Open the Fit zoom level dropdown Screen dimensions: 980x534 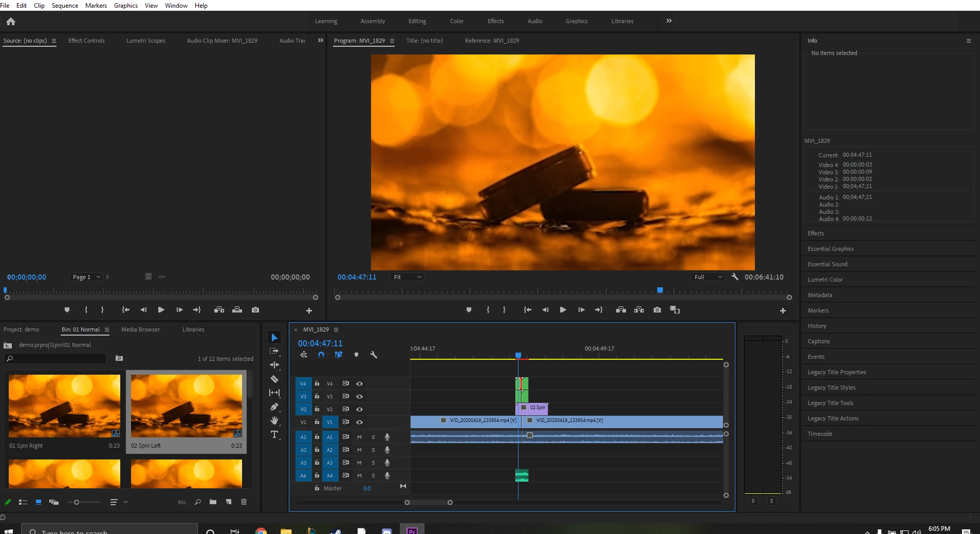(408, 277)
